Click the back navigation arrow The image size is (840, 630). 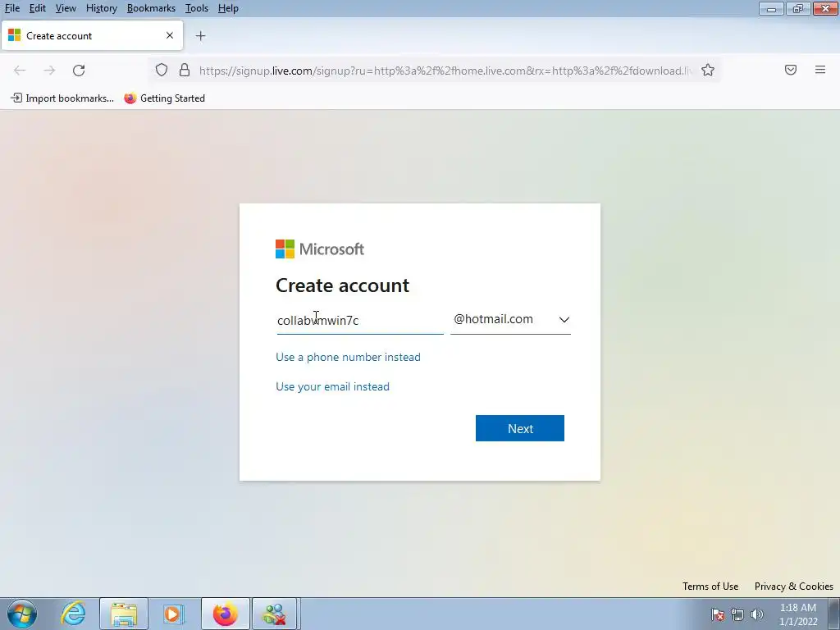coord(20,71)
